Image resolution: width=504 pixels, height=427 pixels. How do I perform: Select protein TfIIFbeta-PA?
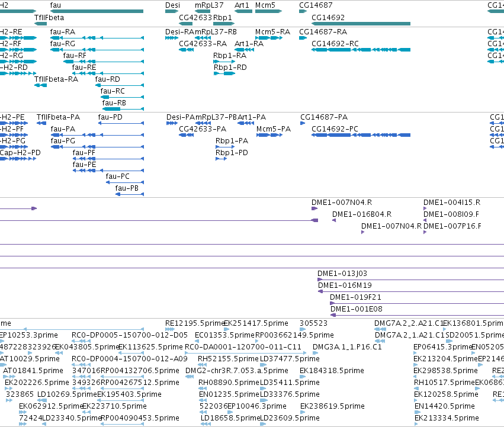58,117
